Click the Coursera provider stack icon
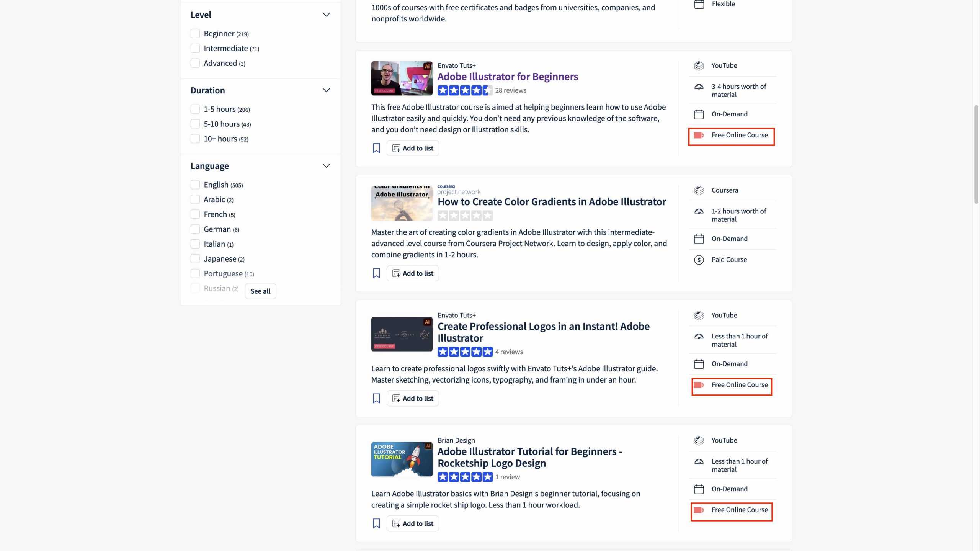 tap(699, 190)
